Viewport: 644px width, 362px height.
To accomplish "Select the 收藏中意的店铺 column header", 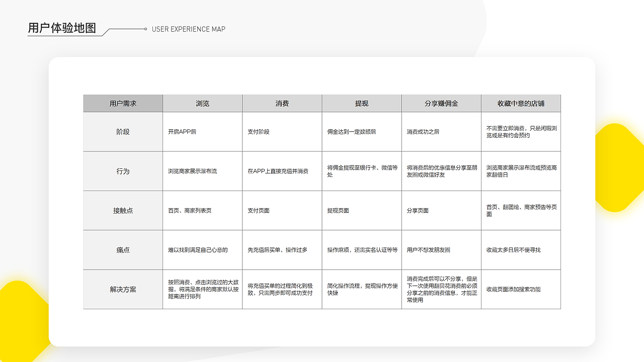I will [521, 103].
